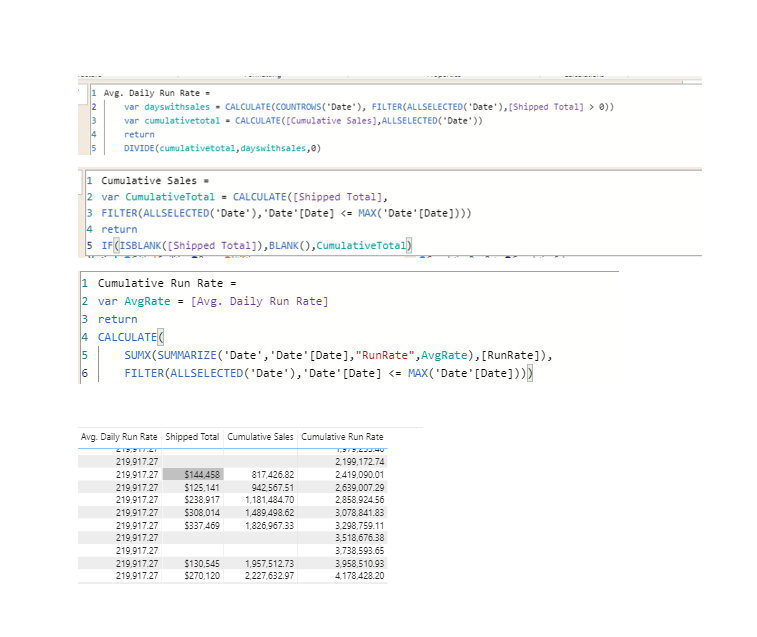Select the $337,469 shipped total cell
757x637 pixels.
(x=202, y=525)
